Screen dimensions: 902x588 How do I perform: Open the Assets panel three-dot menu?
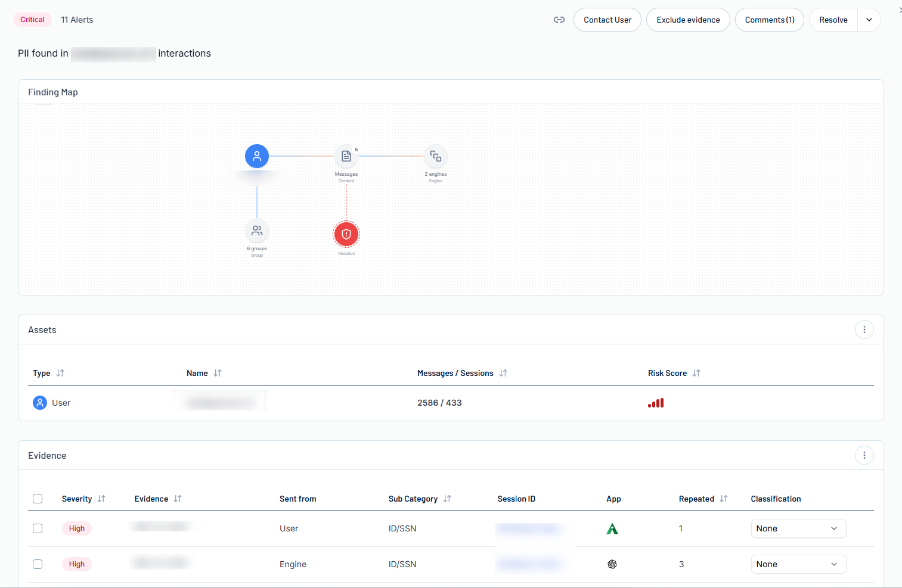point(864,329)
